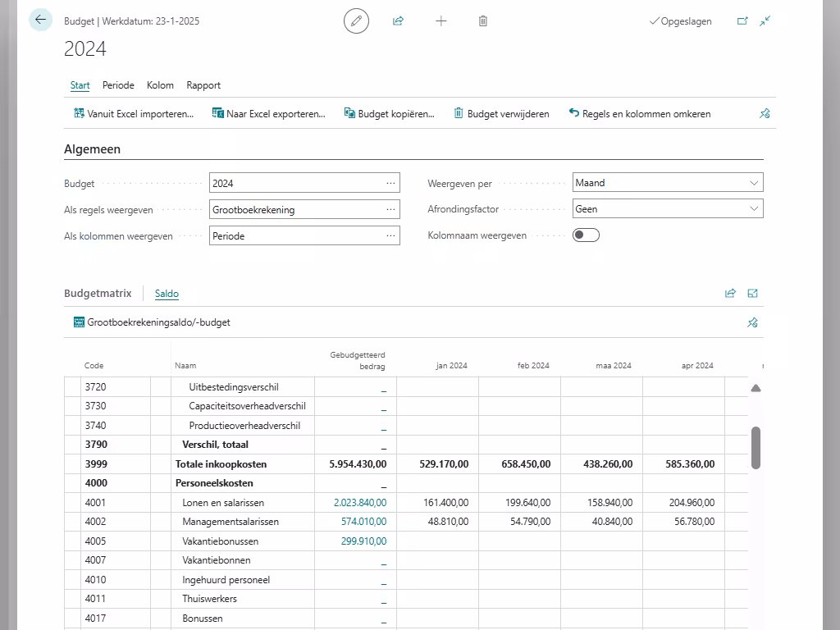Click the collapse page arrows icon
The height and width of the screenshot is (630, 840).
tap(765, 21)
